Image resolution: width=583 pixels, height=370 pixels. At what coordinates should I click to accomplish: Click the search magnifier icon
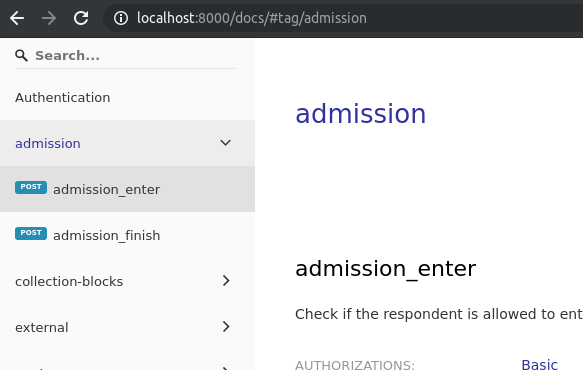(x=21, y=56)
